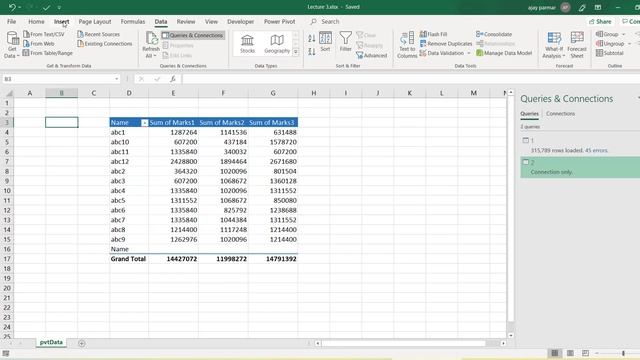Select the Stocks data type
Viewport: 640px width, 360px height.
[247, 44]
